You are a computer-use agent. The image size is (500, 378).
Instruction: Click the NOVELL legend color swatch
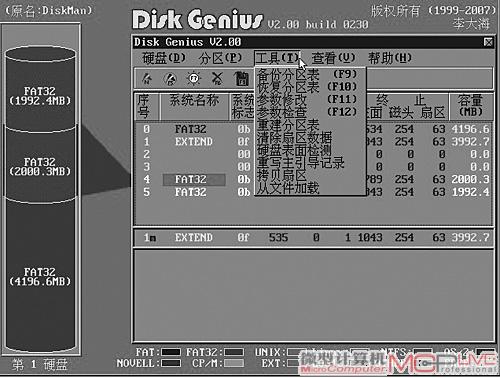tap(171, 363)
